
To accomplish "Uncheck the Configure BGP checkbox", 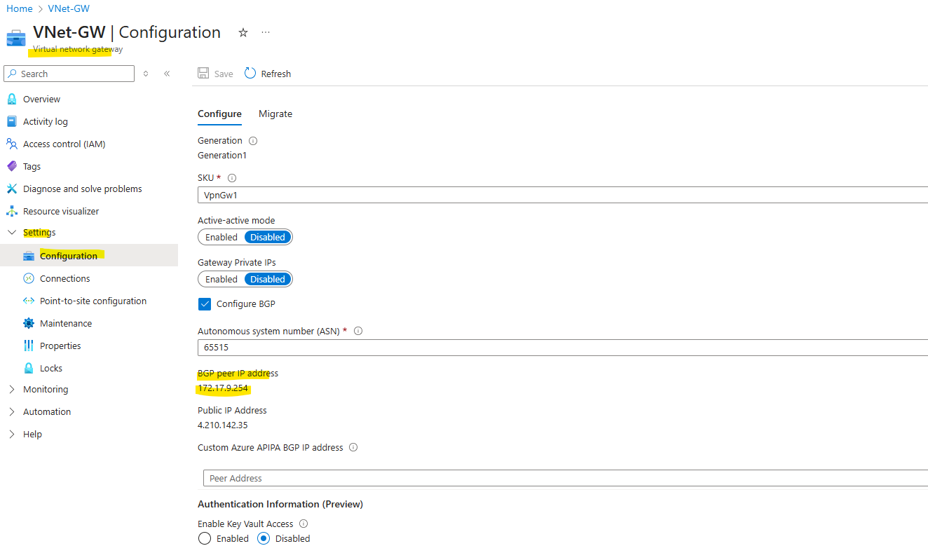I will coord(205,304).
